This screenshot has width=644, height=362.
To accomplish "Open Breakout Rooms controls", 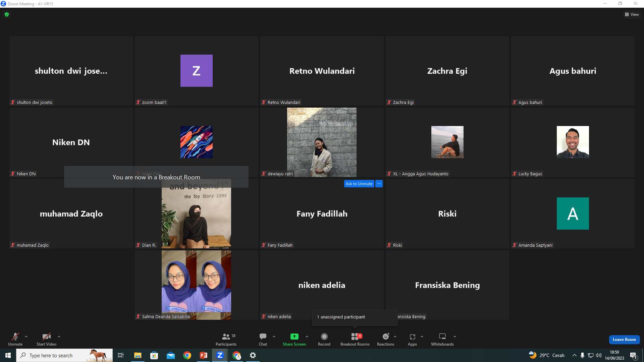I will pyautogui.click(x=355, y=339).
